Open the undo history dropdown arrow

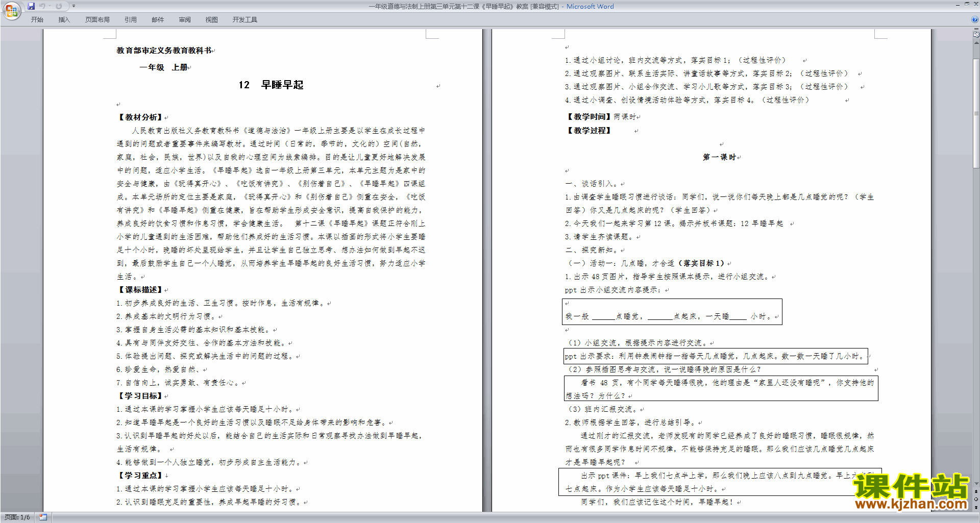point(50,6)
